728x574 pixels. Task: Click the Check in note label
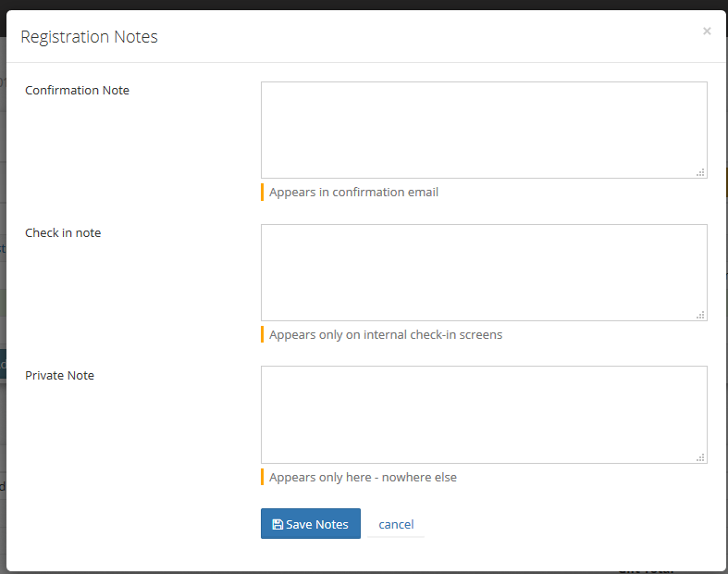[63, 233]
